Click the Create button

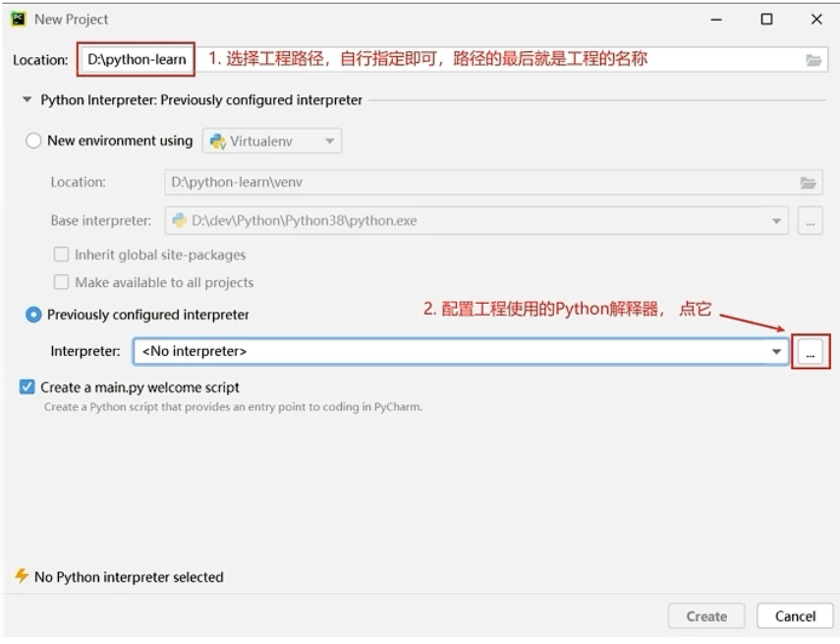tap(706, 616)
